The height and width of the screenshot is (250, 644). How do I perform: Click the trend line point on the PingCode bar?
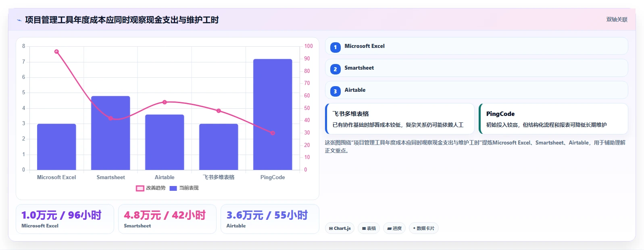click(x=273, y=133)
